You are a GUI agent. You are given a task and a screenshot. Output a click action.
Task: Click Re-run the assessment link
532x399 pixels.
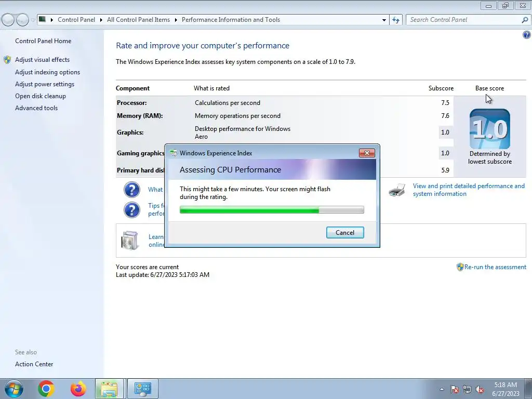pyautogui.click(x=495, y=267)
